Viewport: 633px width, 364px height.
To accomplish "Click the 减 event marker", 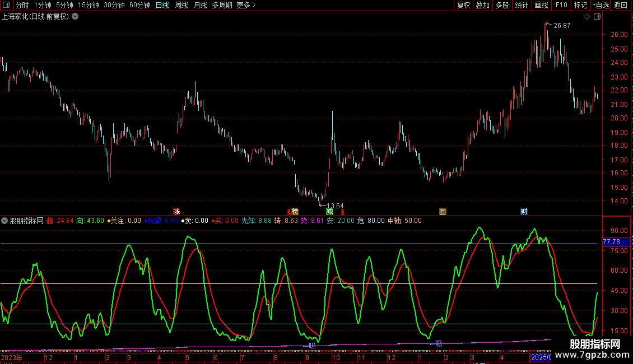I will (330, 212).
